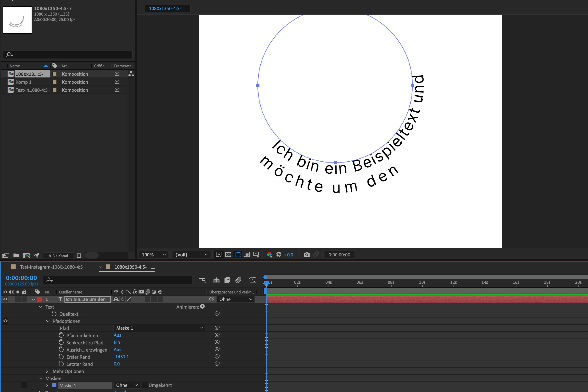588x392 pixels.
Task: Switch to the Test-Instagram-1080x1080-4:5 timeline tab
Action: coord(51,267)
